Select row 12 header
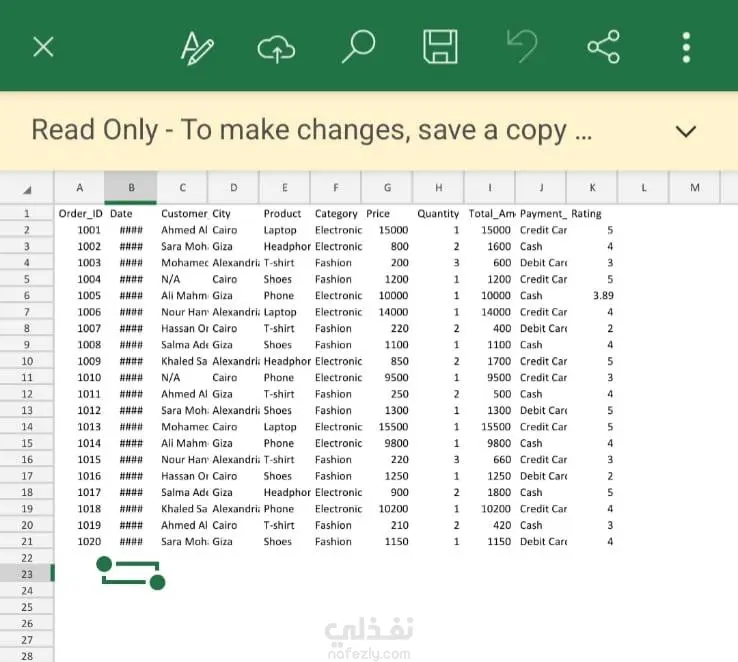The height and width of the screenshot is (662, 738). point(27,394)
